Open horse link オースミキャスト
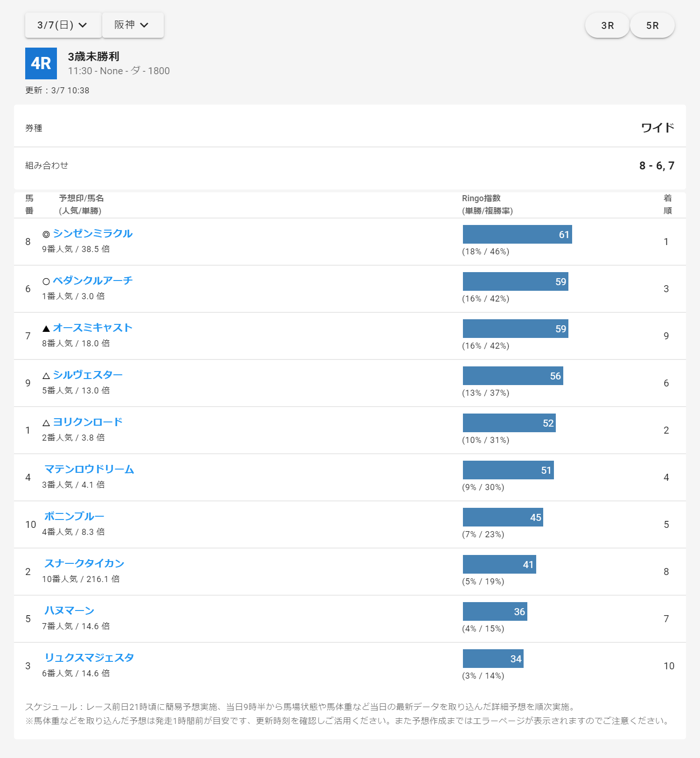Image resolution: width=700 pixels, height=758 pixels. click(x=92, y=328)
